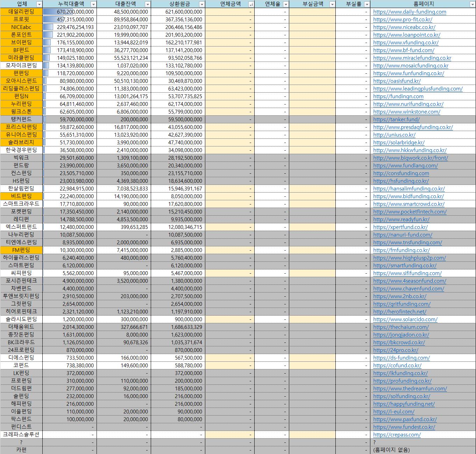Screen dimensions: 476x454
Task: Open the tanker.fund link
Action: 396,120
